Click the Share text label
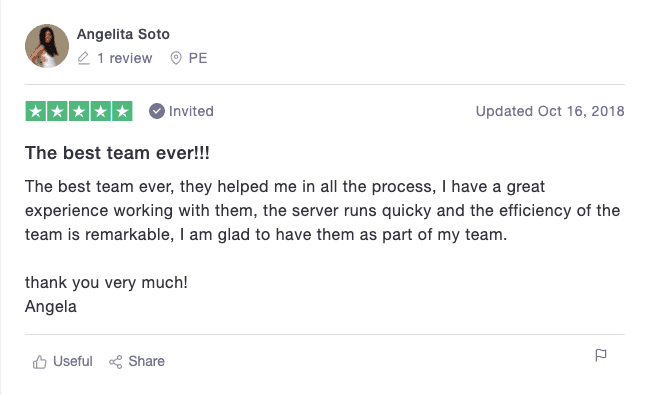Screen dimensions: 649x395 click(x=147, y=361)
